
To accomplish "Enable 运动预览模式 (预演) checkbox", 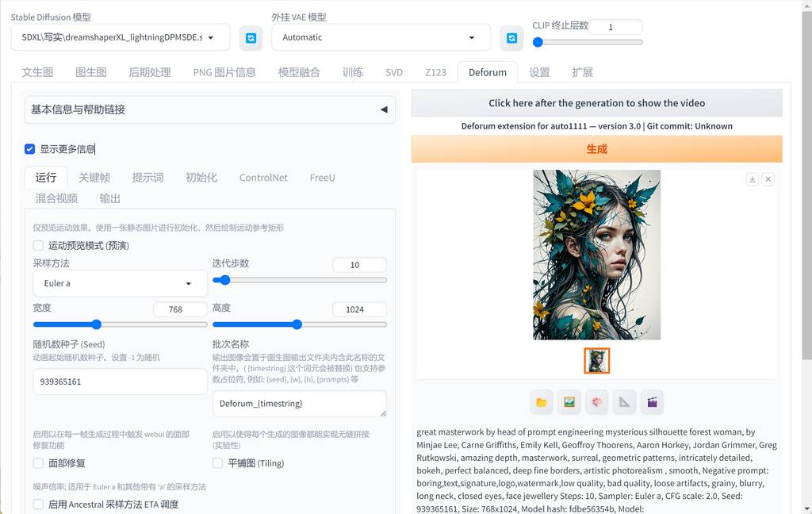I will click(x=38, y=246).
